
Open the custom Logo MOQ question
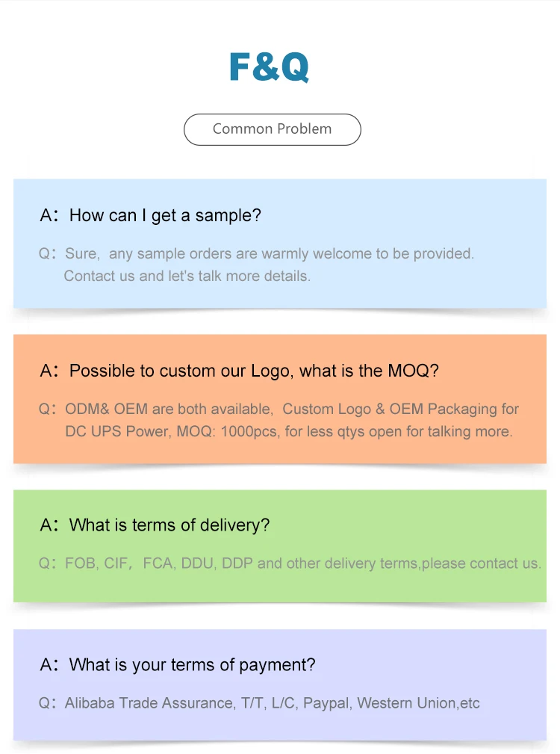pyautogui.click(x=254, y=371)
